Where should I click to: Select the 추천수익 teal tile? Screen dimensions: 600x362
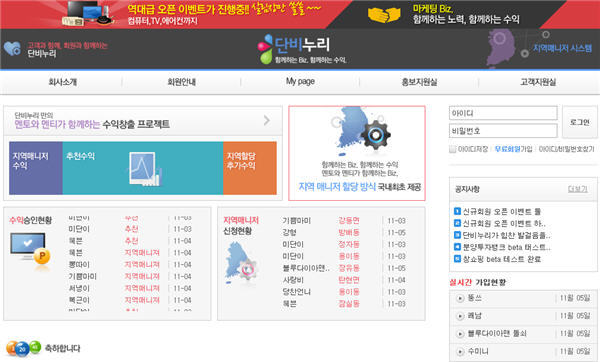pos(143,168)
